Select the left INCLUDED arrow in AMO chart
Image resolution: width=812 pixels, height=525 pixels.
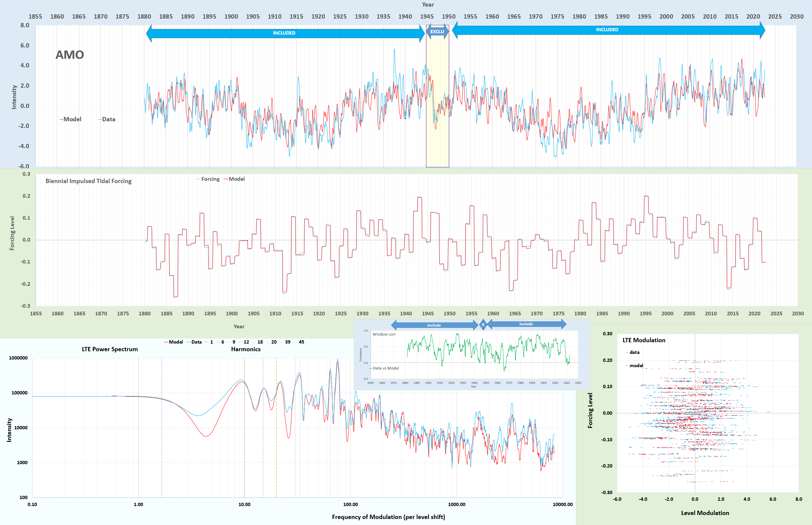(x=284, y=33)
